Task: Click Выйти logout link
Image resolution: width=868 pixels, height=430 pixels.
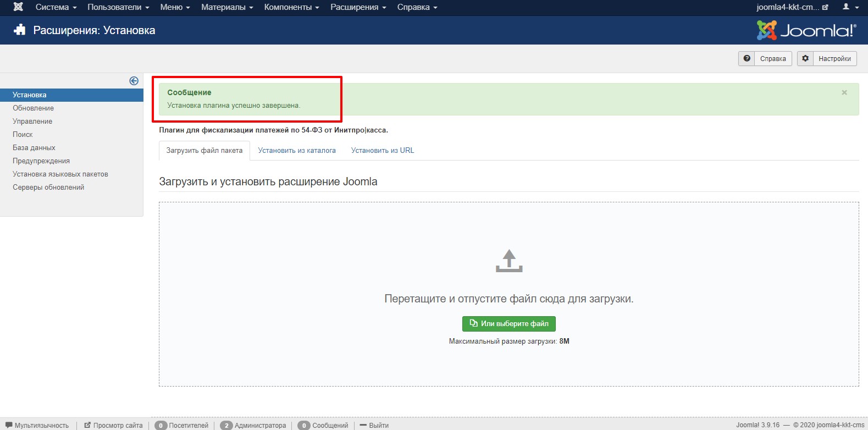Action: pos(374,426)
